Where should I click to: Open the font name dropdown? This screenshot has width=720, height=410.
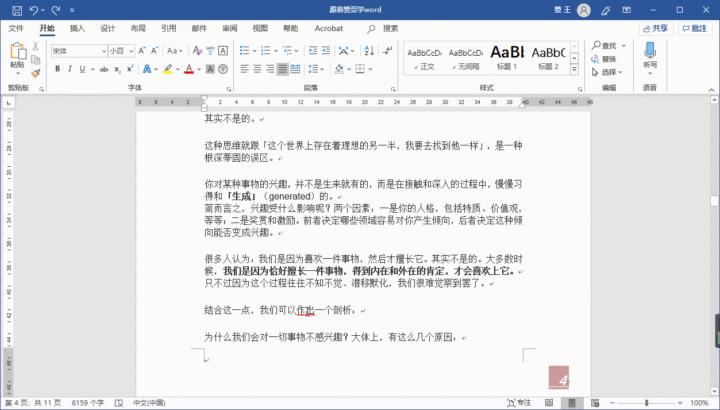coord(104,51)
